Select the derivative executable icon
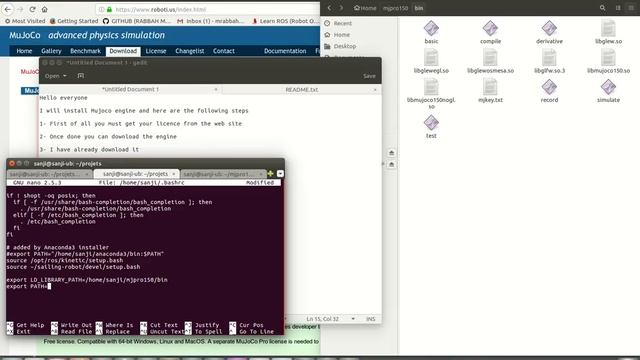The image size is (640, 360). point(549,32)
